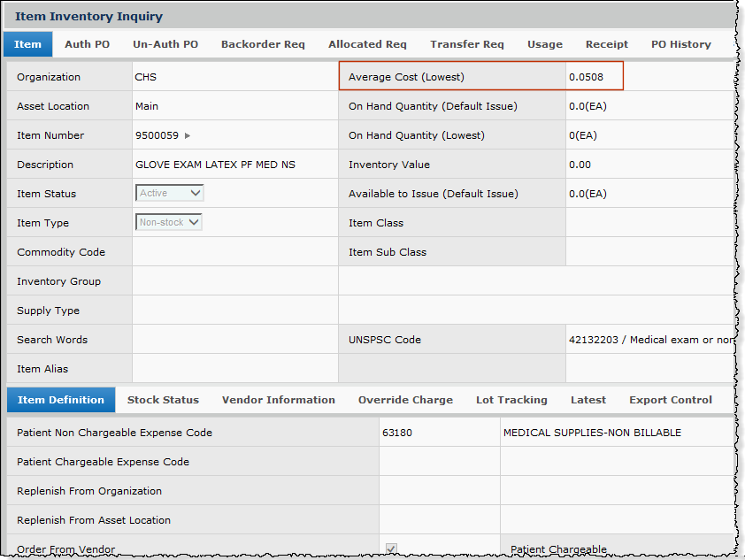The height and width of the screenshot is (560, 745).
Task: Toggle the Order From Vendor checkbox
Action: [391, 549]
